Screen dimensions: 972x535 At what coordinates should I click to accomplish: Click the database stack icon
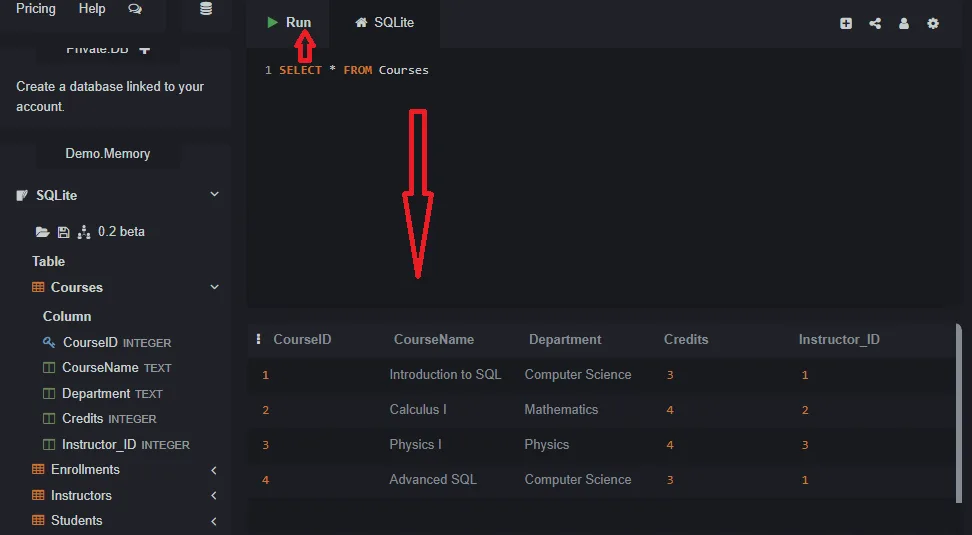(206, 9)
